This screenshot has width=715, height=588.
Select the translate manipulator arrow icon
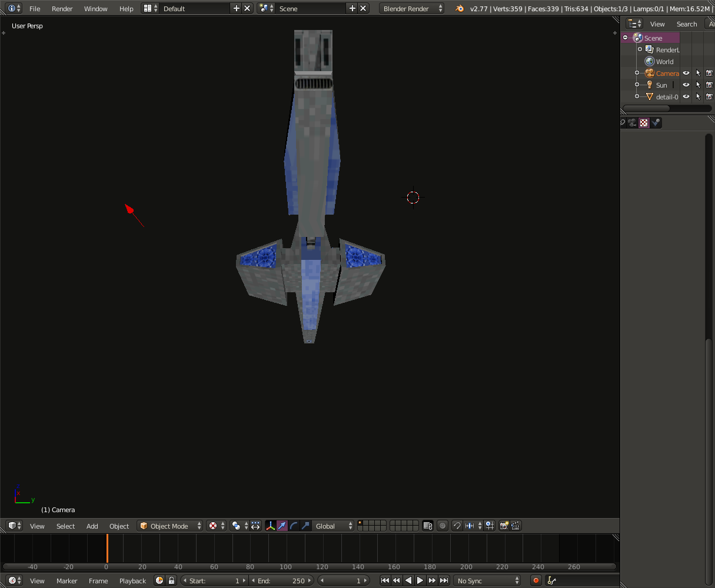[x=282, y=526]
